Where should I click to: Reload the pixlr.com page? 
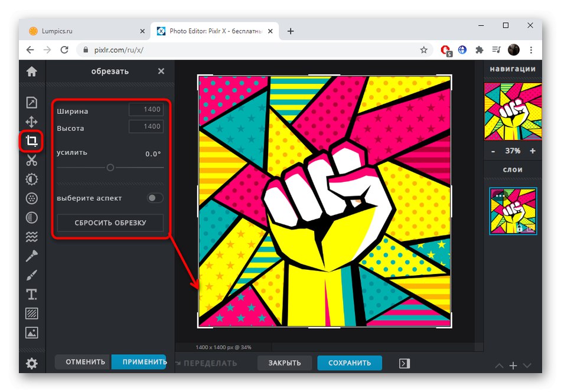(x=64, y=50)
